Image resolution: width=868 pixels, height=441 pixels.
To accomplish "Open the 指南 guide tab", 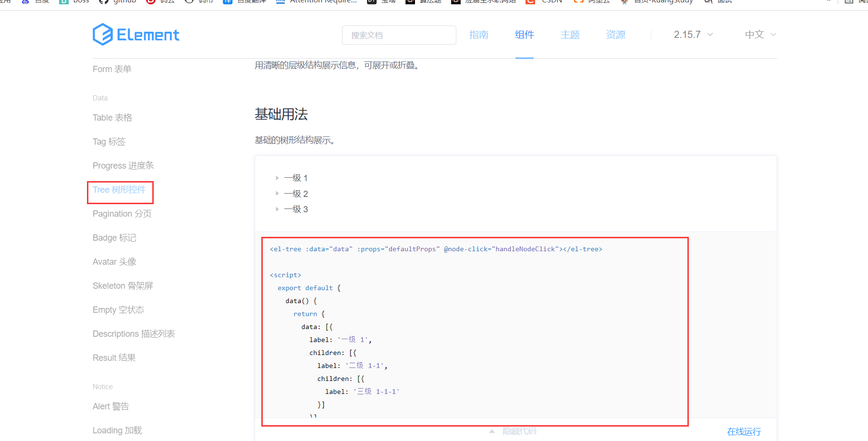I will [x=479, y=35].
